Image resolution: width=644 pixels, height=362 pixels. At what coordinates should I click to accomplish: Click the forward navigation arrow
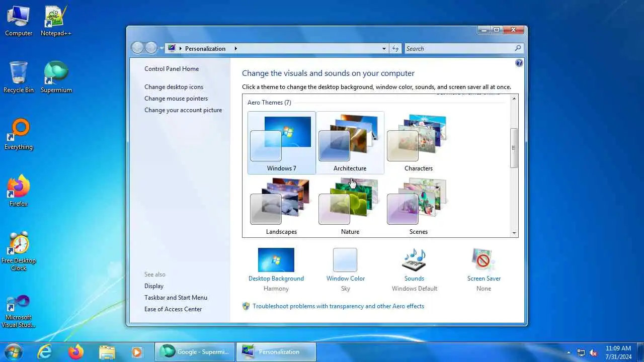click(151, 48)
